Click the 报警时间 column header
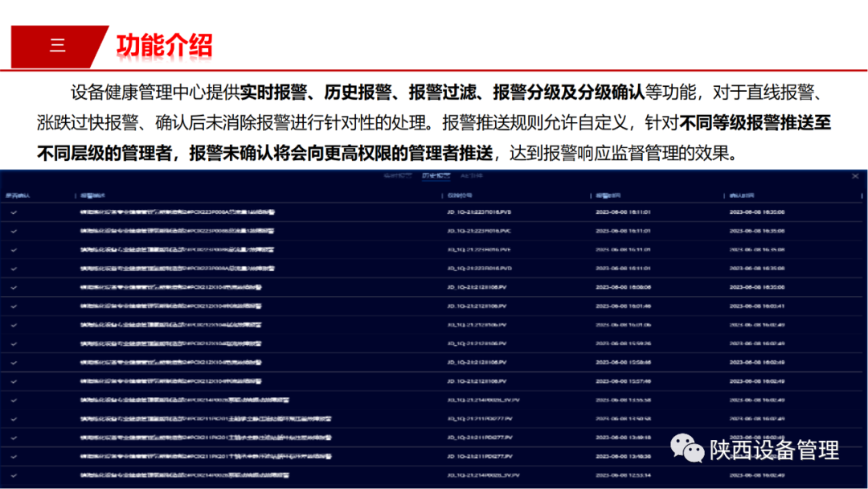Screen dimensions: 868x489 608,195
